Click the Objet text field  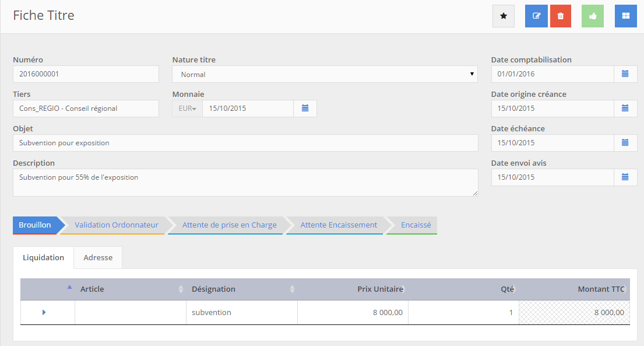pyautogui.click(x=245, y=143)
